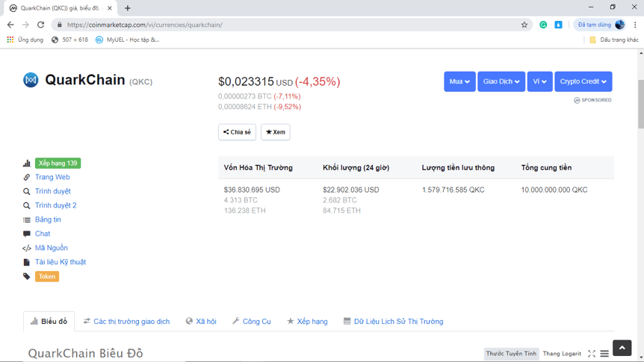Switch to Các thị trường giao dịch tab
Screen dimensions: 644x362
pyautogui.click(x=126, y=322)
